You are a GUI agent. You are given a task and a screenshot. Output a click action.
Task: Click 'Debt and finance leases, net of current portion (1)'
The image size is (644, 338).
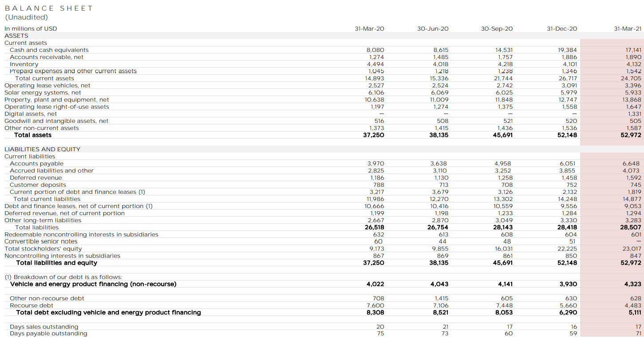(x=79, y=206)
